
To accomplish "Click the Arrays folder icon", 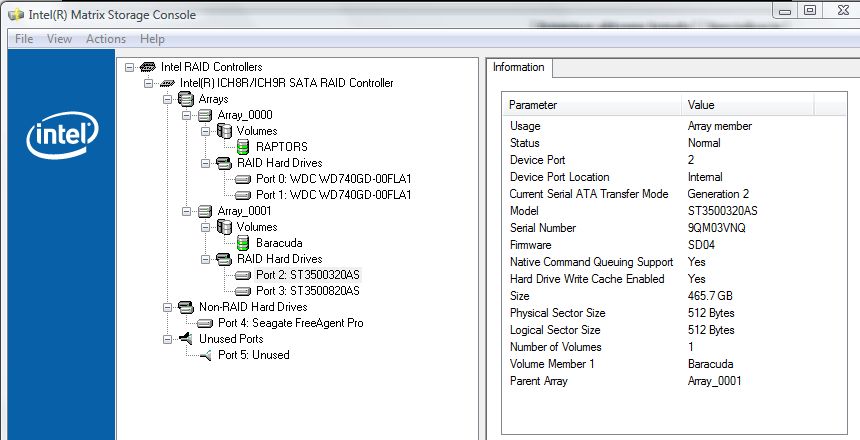I will (186, 99).
